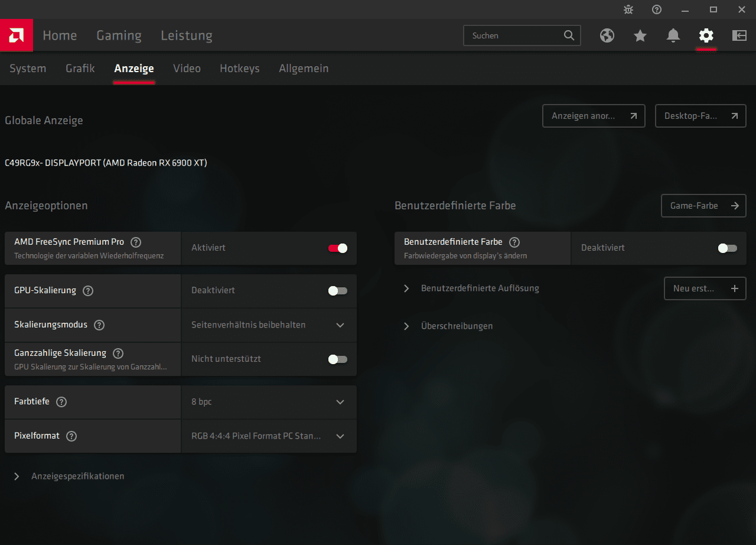Click Desktop-Fa... button
The image size is (756, 545).
700,116
